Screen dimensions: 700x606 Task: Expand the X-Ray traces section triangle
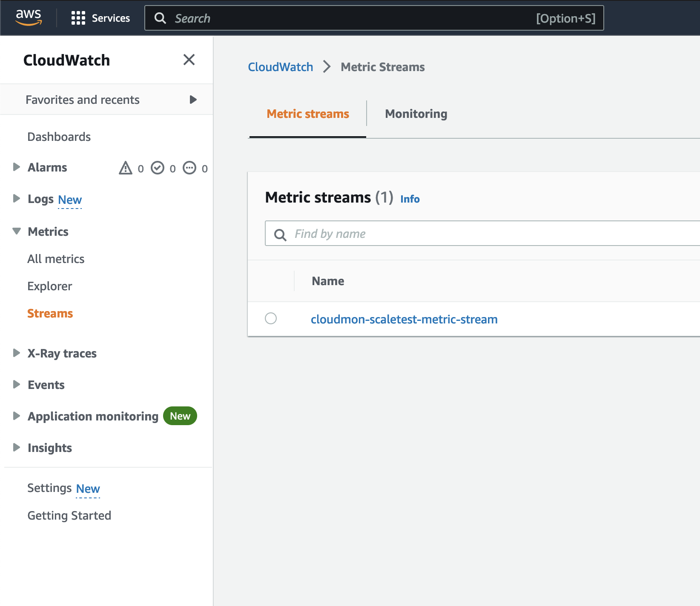(x=16, y=353)
